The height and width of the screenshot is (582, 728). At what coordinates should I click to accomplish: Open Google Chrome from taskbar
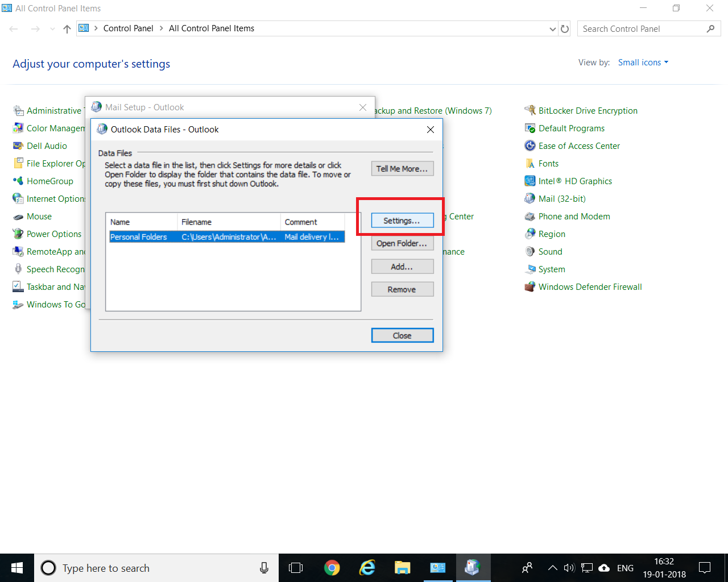pyautogui.click(x=332, y=568)
